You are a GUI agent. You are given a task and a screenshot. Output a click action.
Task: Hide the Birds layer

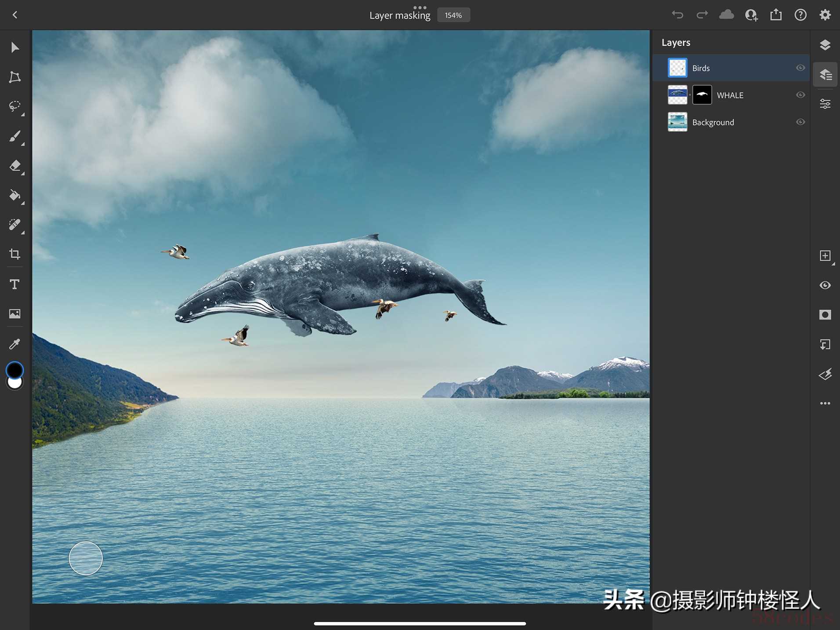(800, 68)
